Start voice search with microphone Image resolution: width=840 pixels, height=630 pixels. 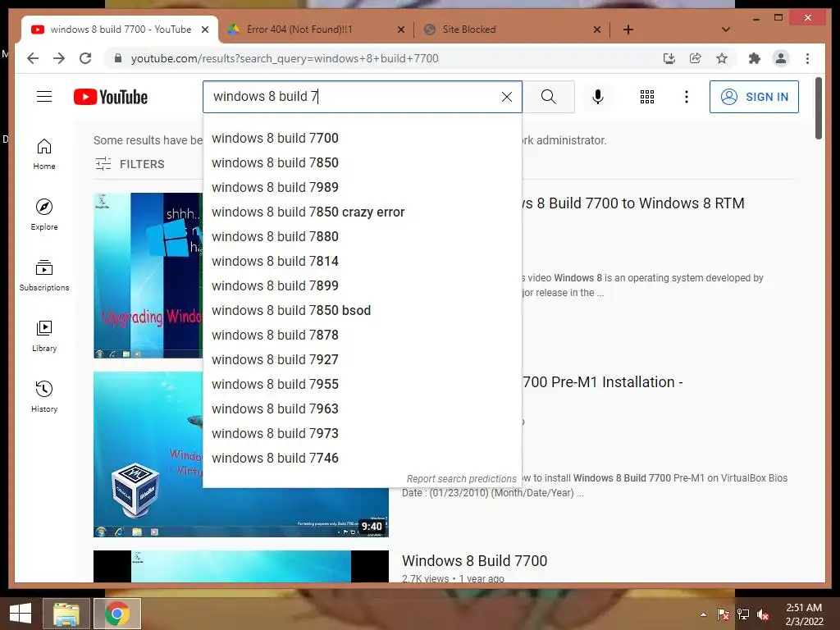598,97
